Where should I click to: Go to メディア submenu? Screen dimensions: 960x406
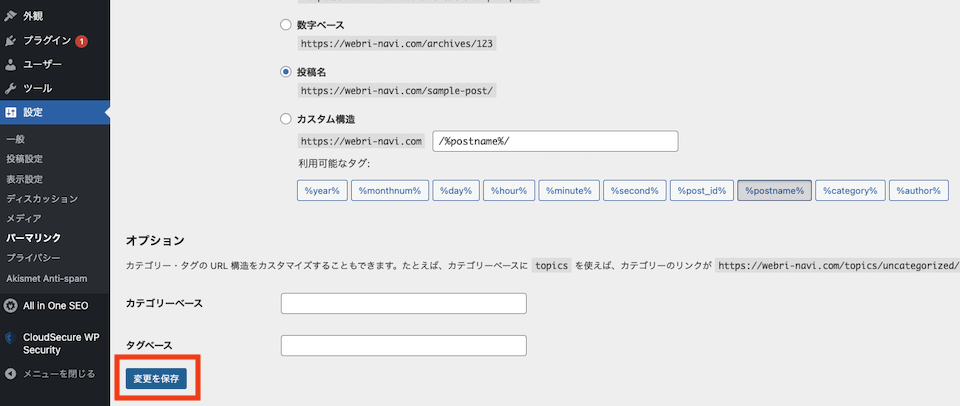24,218
